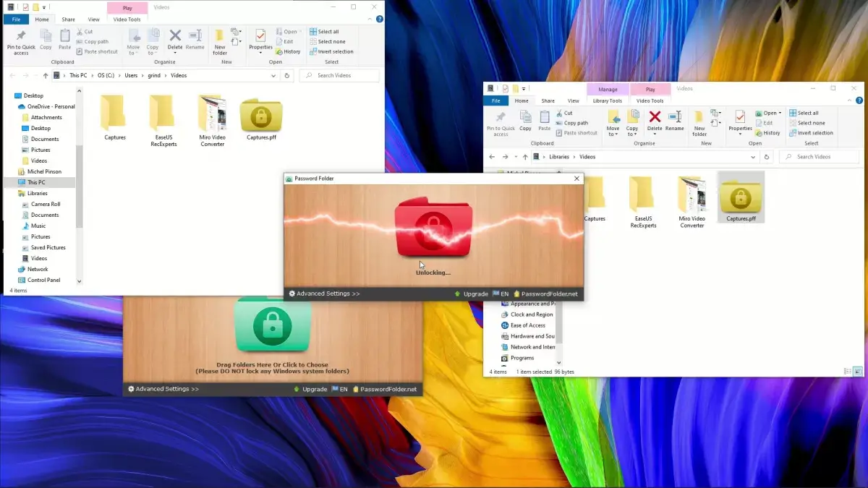Click Cut in left Explorer ribbon
The width and height of the screenshot is (868, 488).
coord(84,32)
